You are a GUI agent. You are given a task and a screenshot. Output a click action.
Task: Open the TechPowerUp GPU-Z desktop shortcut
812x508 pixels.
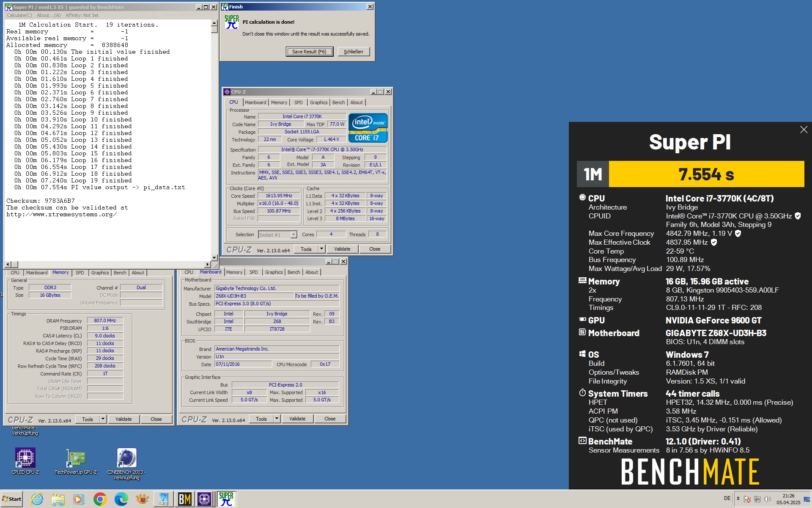[76, 461]
